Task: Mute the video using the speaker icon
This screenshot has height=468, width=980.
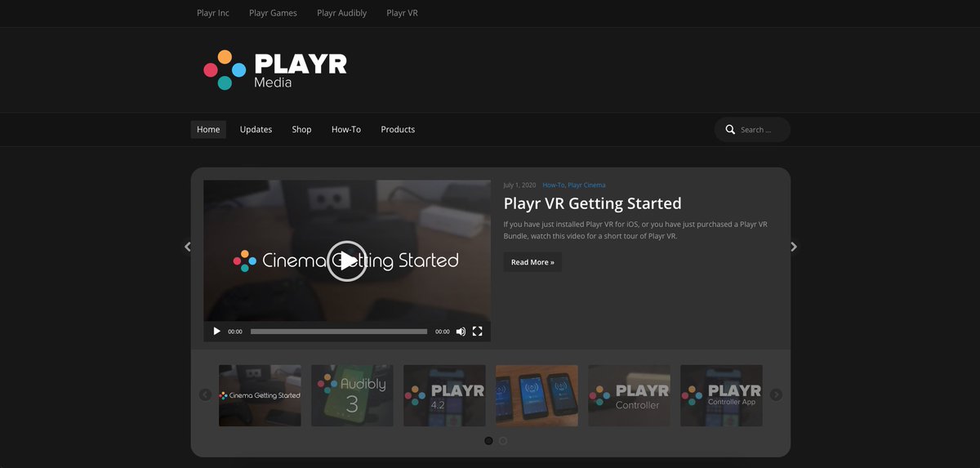Action: (x=461, y=332)
